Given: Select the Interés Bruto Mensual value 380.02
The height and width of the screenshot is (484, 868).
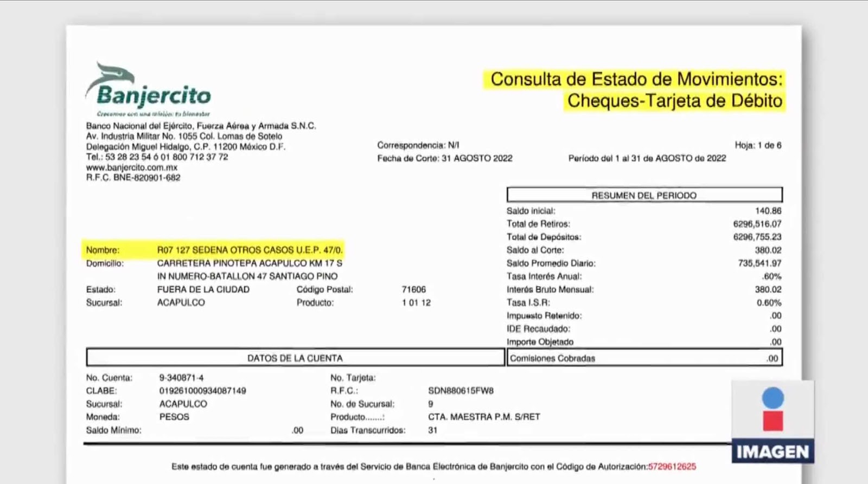Looking at the screenshot, I should tap(768, 289).
